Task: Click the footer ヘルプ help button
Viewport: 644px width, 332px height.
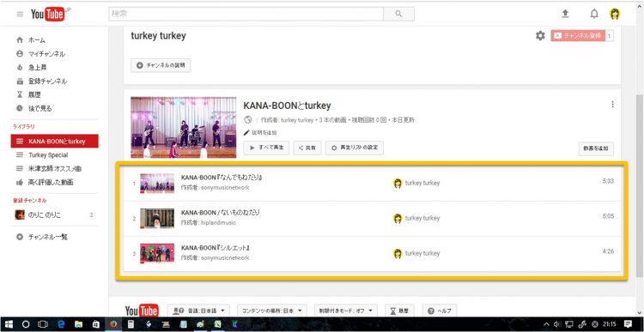Action: 440,311
